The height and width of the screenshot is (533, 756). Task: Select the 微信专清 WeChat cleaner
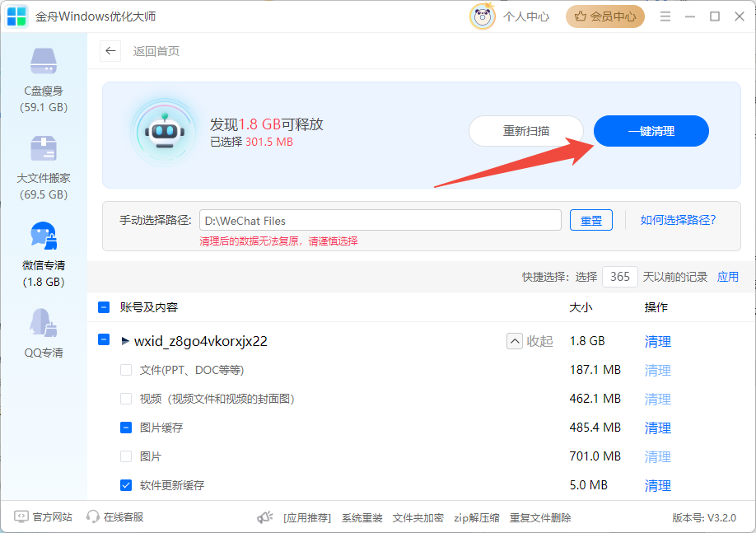[44, 255]
